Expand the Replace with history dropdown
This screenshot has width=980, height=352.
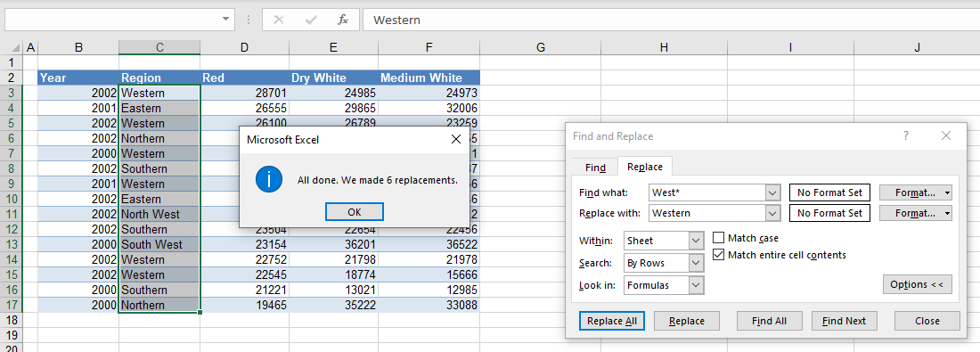pyautogui.click(x=773, y=213)
